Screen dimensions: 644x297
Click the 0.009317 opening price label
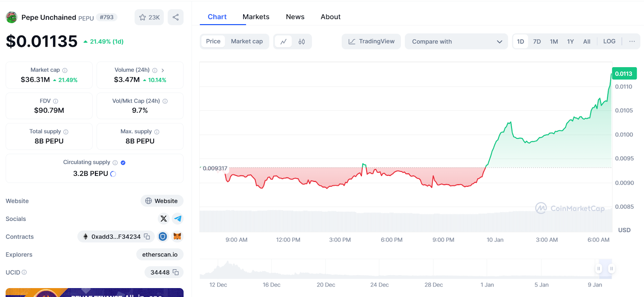(215, 168)
